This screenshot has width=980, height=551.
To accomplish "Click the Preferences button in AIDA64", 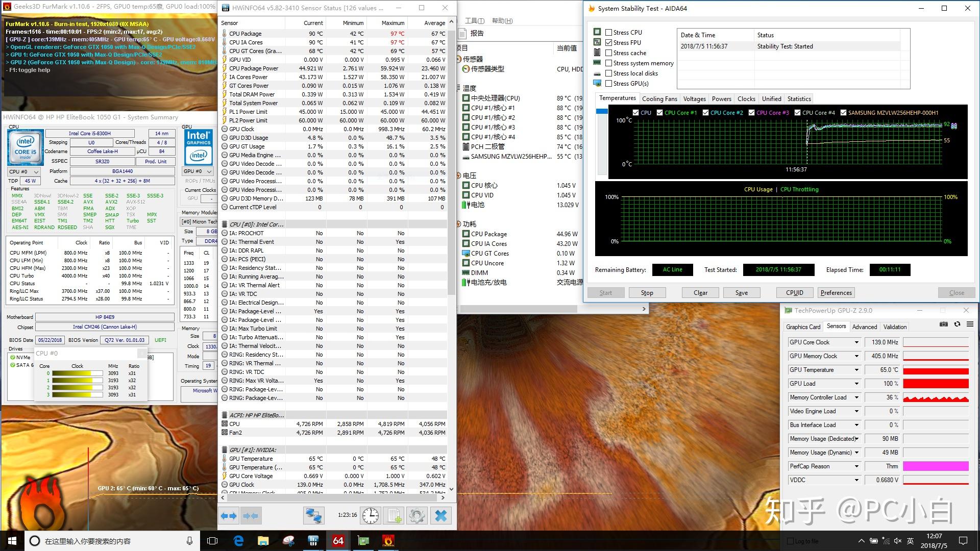I will click(836, 293).
